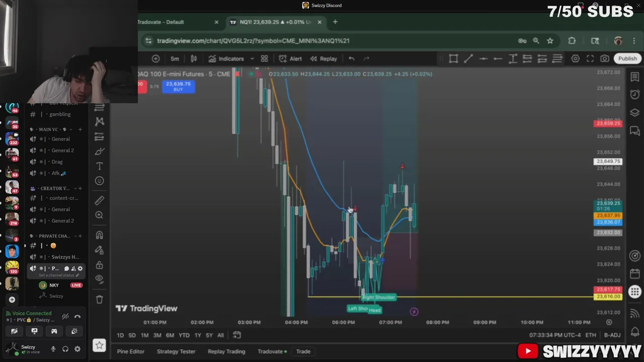Click the browser address bar URL

253,41
